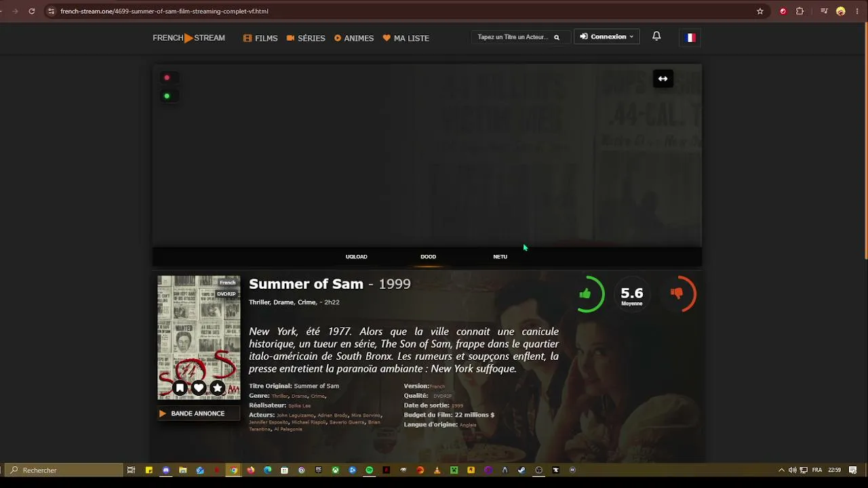The height and width of the screenshot is (488, 868).
Task: Open Task View on the taskbar
Action: pos(131,470)
